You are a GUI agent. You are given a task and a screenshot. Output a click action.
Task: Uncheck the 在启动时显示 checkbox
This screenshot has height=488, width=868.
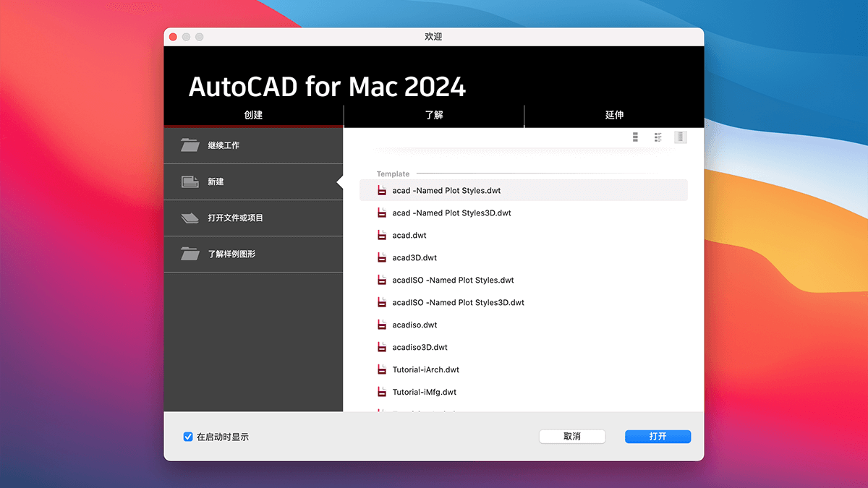[188, 437]
